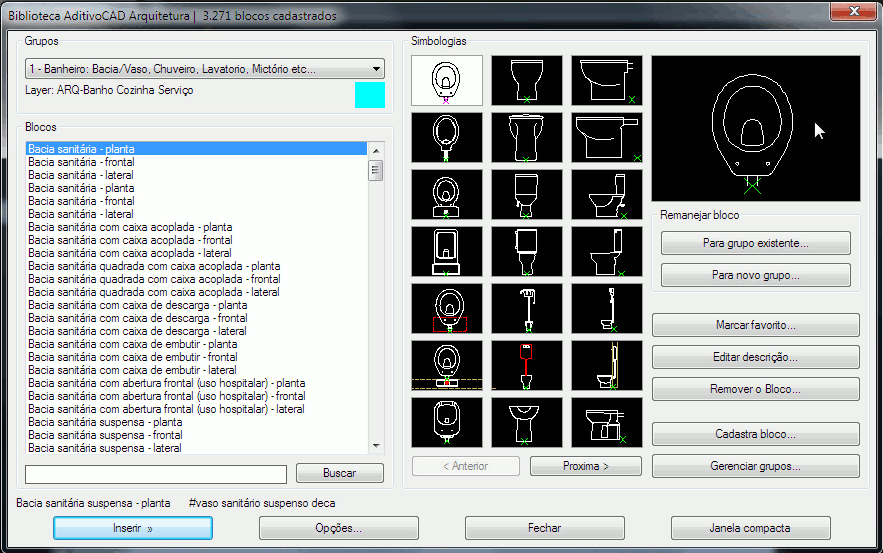
Task: Click the block list scrollbar thumb
Action: click(x=376, y=170)
